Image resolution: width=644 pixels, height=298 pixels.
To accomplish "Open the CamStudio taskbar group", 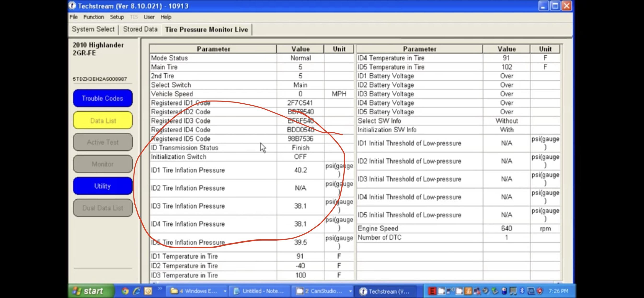I will click(322, 291).
